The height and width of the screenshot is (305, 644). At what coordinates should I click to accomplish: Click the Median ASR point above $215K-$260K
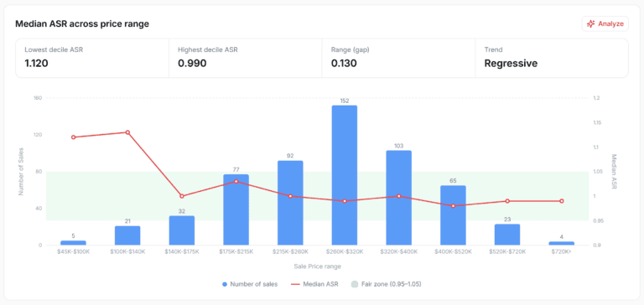coord(290,196)
